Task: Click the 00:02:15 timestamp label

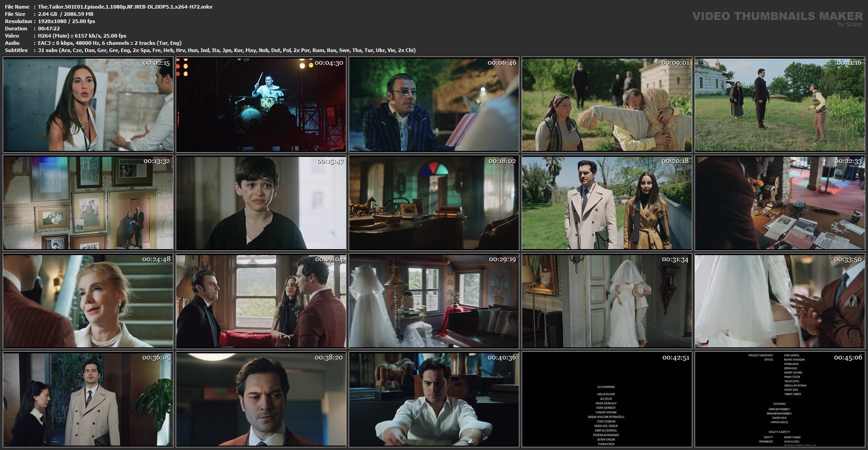Action: (x=156, y=63)
